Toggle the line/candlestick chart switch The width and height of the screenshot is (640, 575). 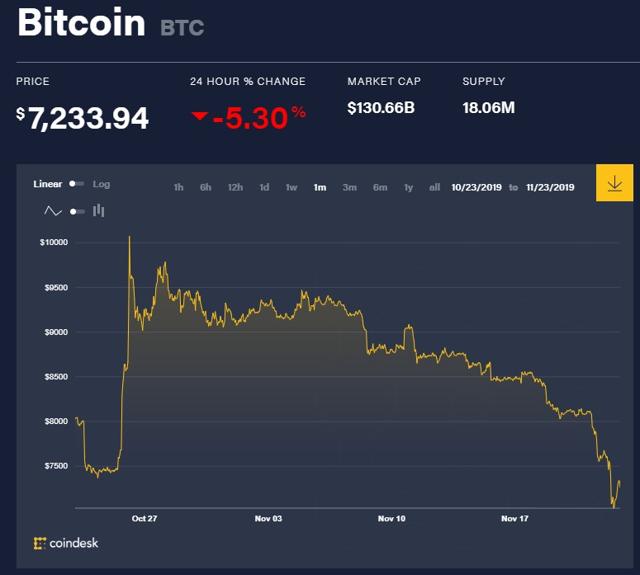click(x=78, y=211)
